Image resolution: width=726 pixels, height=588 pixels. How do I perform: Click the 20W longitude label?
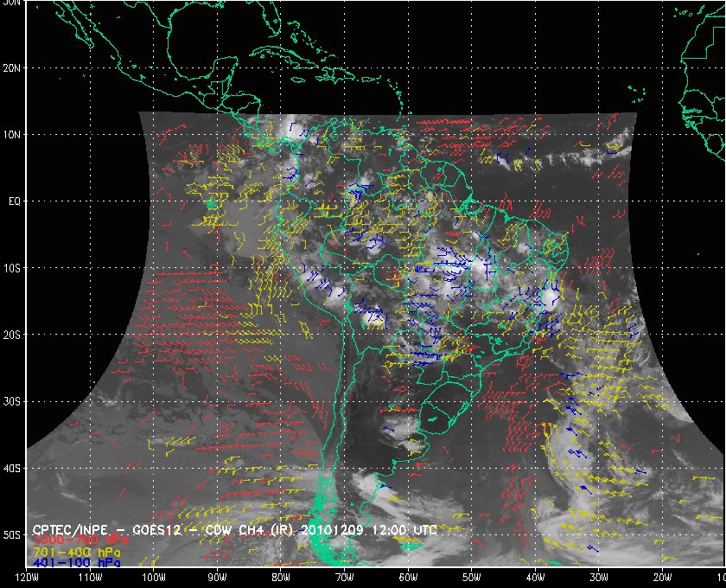pos(663,578)
